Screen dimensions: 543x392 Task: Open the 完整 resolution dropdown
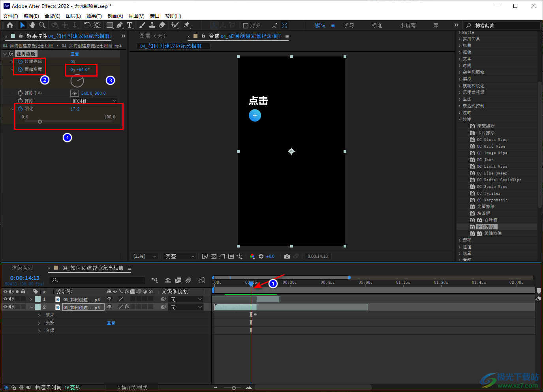180,257
